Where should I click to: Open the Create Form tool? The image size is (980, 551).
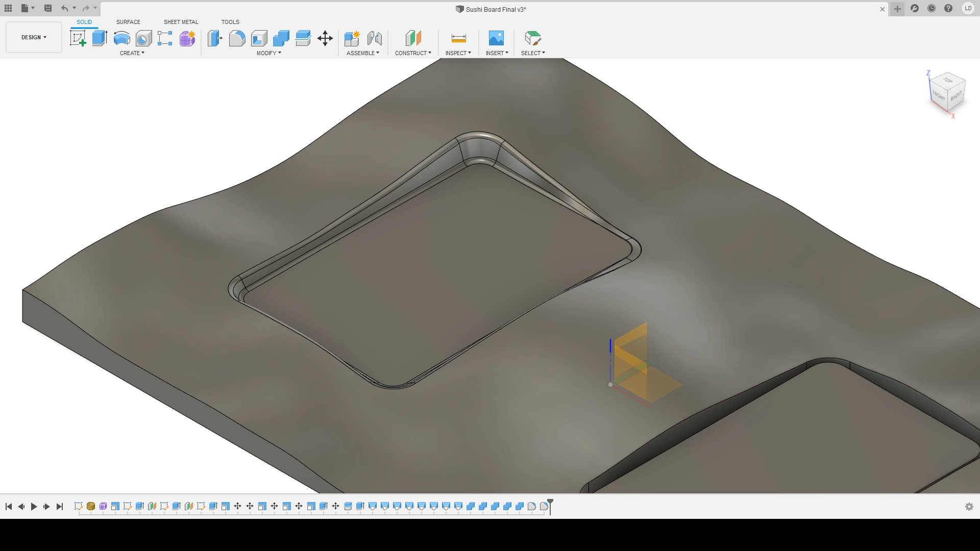pos(187,38)
